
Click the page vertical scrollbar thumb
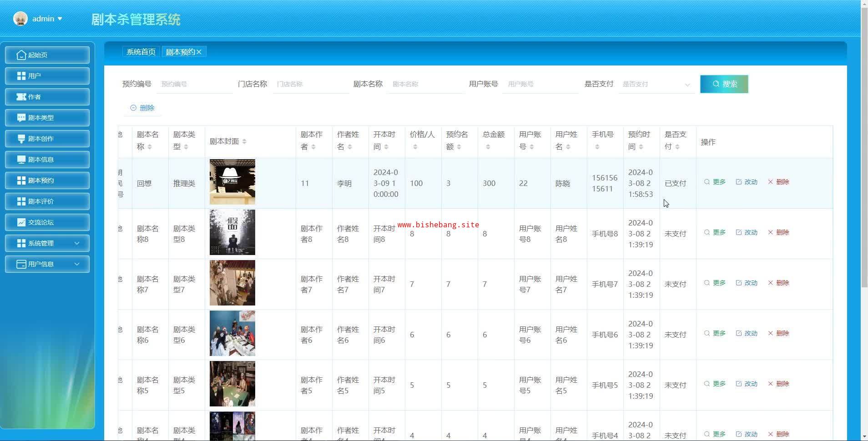[864, 148]
